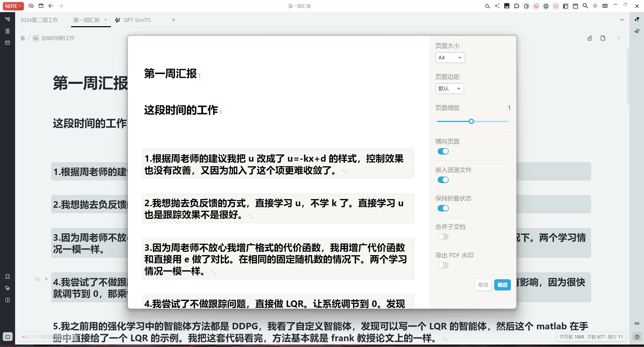Click the brightness theme icon in top toolbar
644x347 pixels.
[x=595, y=6]
